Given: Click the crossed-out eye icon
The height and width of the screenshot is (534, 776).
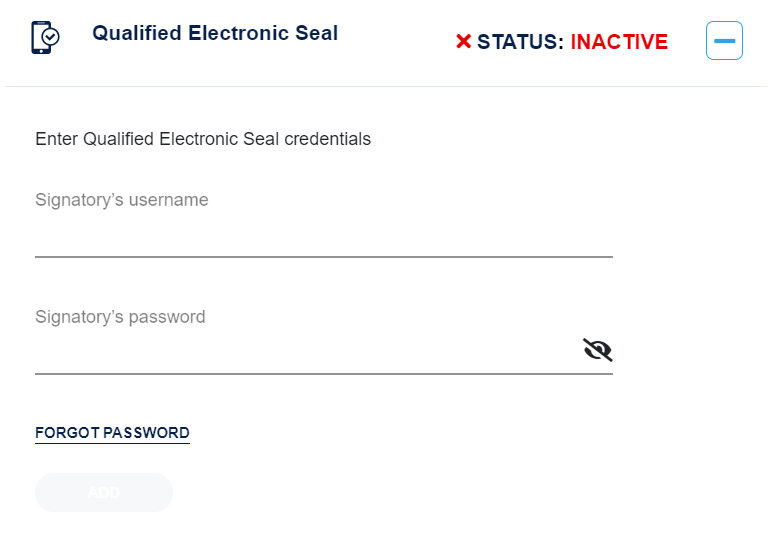Looking at the screenshot, I should tap(597, 349).
